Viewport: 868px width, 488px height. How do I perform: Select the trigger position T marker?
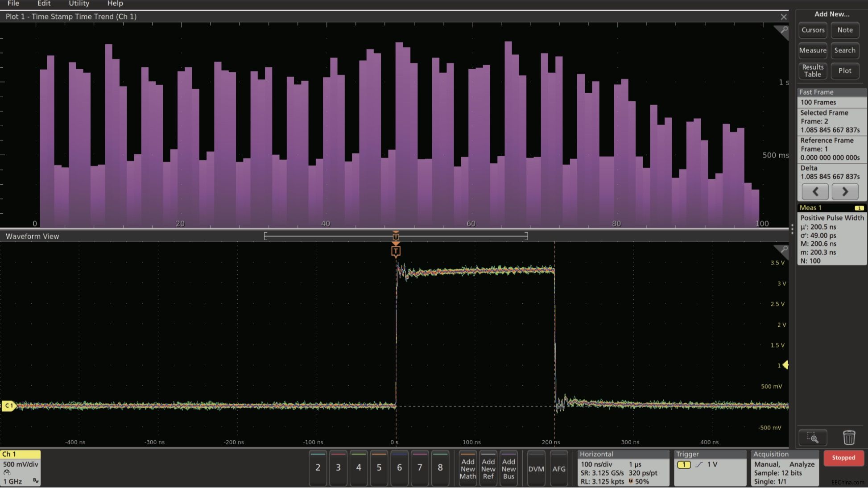[x=396, y=252]
